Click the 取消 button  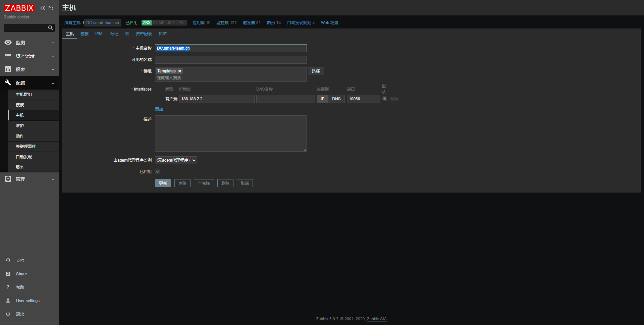[245, 183]
